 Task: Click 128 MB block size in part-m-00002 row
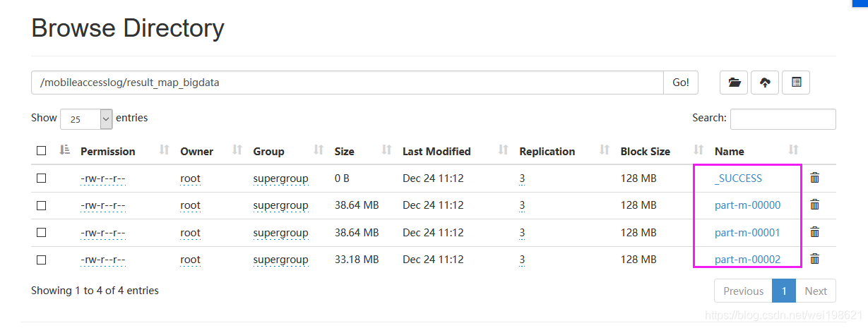pyautogui.click(x=638, y=260)
